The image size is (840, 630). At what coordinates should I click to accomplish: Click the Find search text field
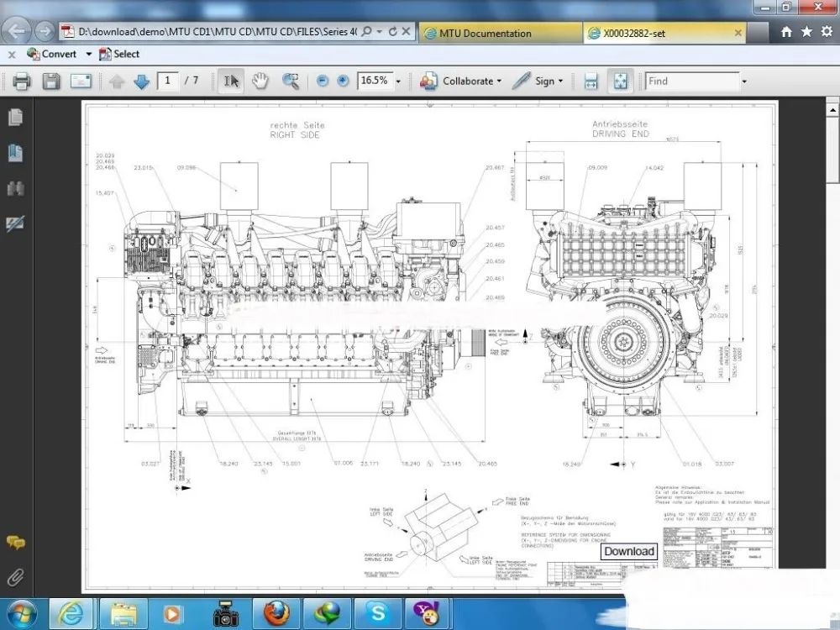click(x=691, y=81)
